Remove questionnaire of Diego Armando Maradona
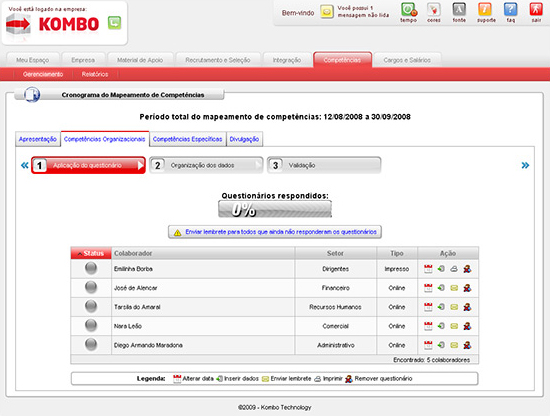Screen dimensions: 550x416 pyautogui.click(x=467, y=345)
